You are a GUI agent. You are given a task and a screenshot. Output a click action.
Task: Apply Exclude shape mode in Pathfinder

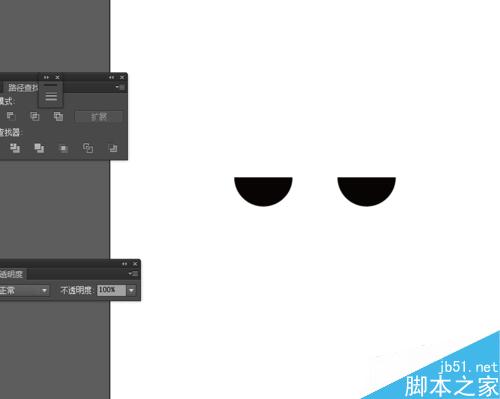[58, 116]
